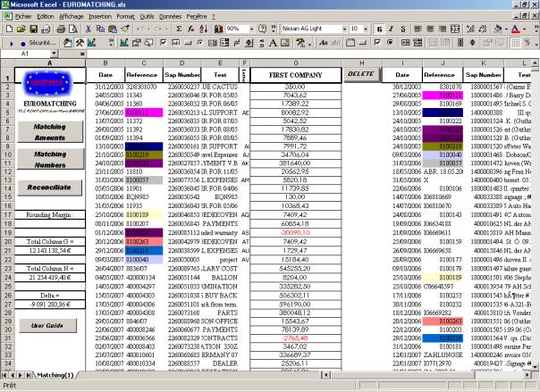Toggle the grid display icon on Forms toolbar
The image size is (540, 392).
click(x=516, y=43)
